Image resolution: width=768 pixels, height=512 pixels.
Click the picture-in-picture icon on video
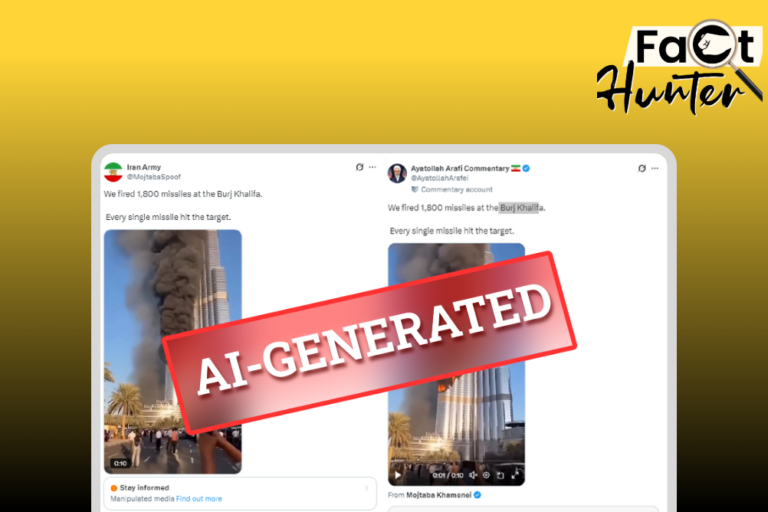[x=501, y=475]
